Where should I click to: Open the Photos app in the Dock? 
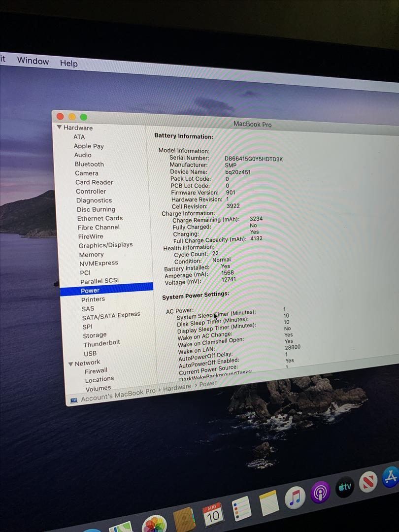click(154, 524)
